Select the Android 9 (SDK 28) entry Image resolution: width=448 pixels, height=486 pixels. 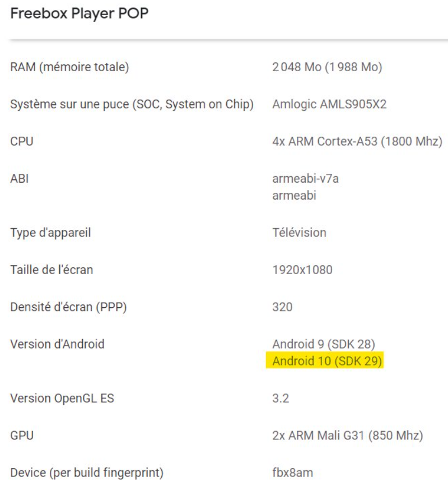click(x=324, y=344)
